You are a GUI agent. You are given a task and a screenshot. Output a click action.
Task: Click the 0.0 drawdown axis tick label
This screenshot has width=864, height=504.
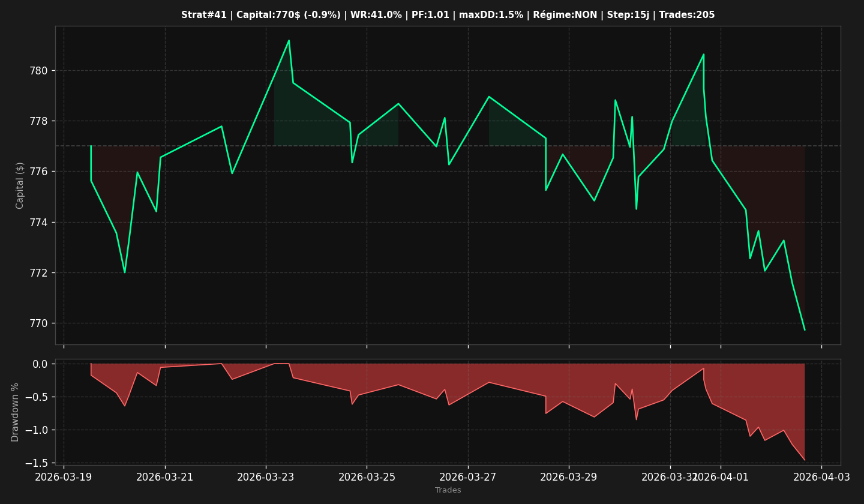[x=40, y=364]
